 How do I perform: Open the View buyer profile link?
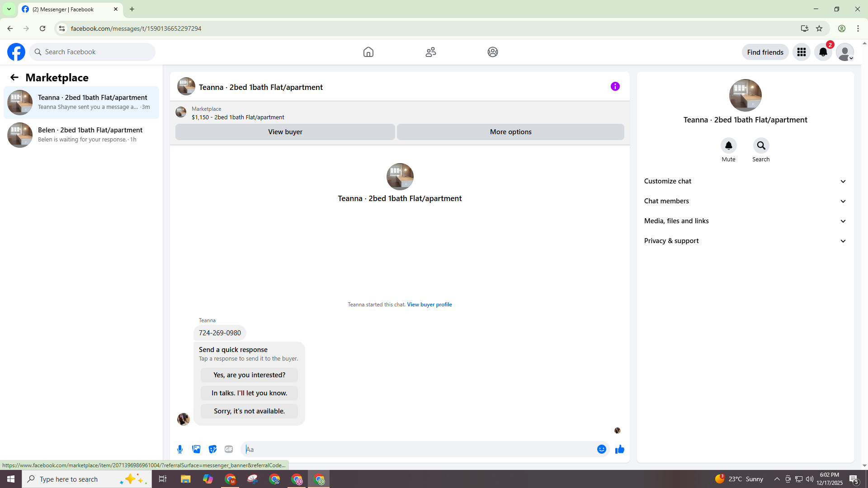429,305
